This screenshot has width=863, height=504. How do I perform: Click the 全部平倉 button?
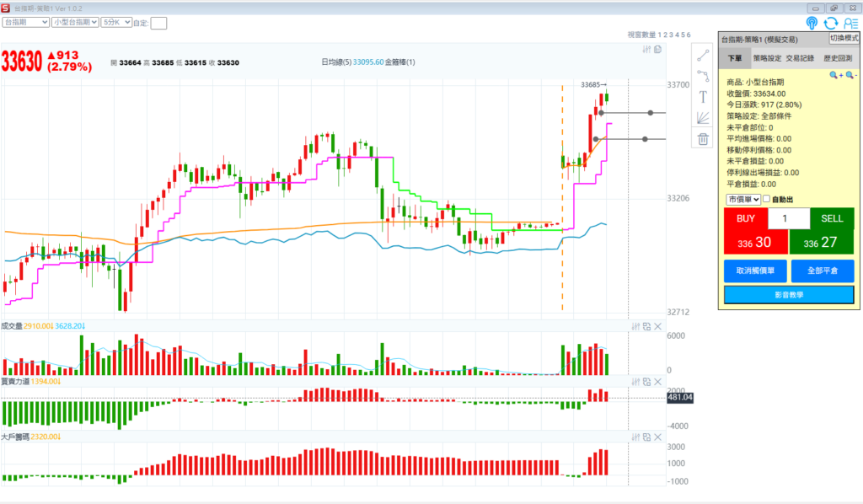point(823,271)
